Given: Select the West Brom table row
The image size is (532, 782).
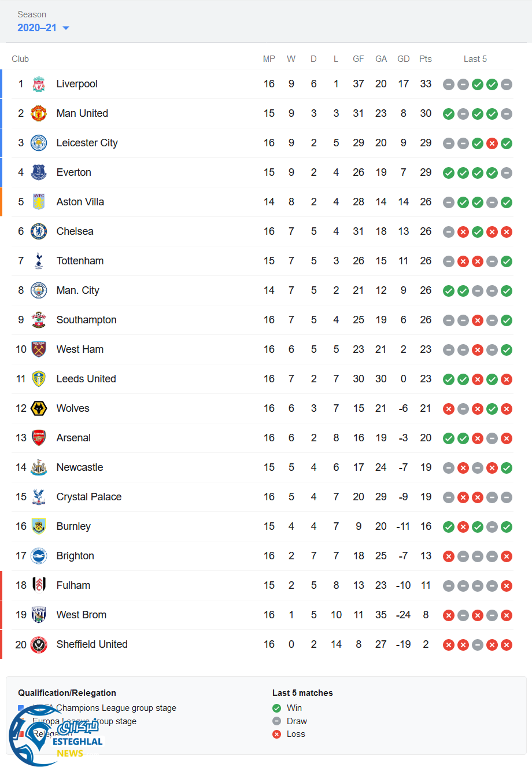Looking at the screenshot, I should (260, 615).
